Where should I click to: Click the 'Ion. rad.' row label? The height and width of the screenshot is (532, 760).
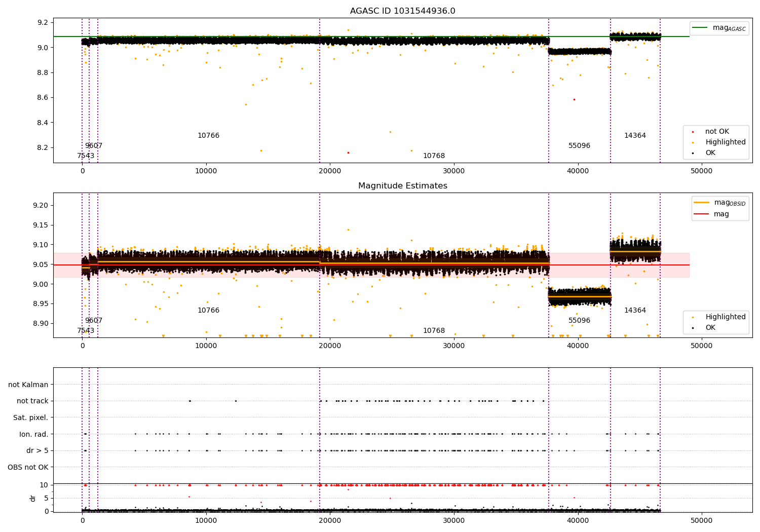34,434
